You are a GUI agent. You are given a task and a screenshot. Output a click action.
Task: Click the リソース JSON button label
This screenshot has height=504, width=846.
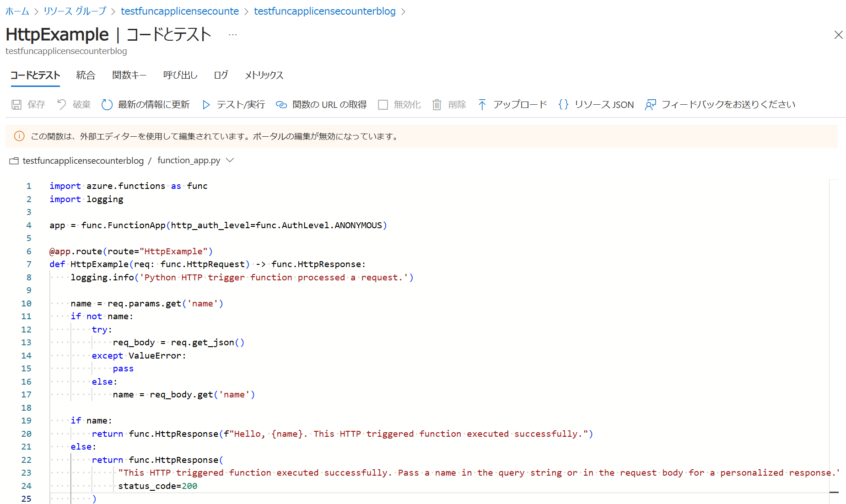[x=604, y=105]
